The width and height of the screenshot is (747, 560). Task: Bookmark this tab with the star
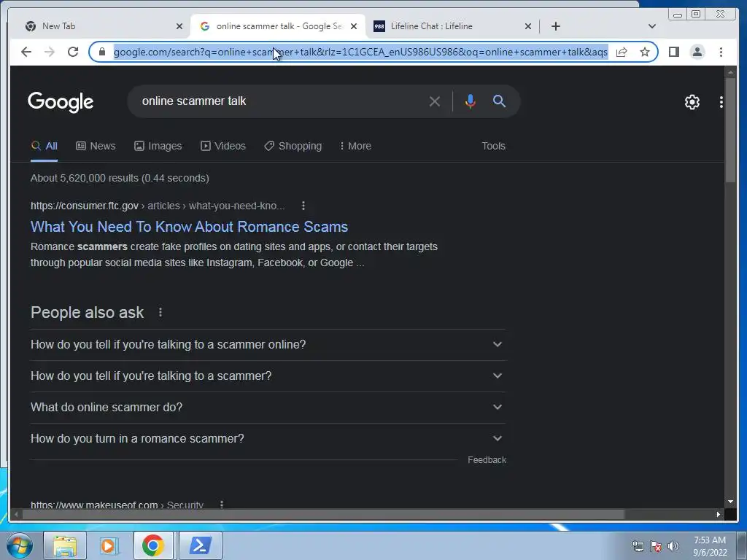(645, 52)
